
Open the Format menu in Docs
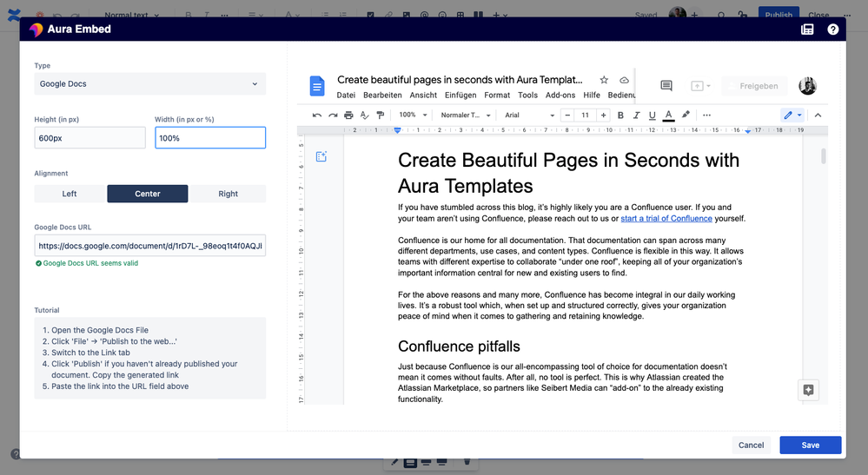coord(497,96)
